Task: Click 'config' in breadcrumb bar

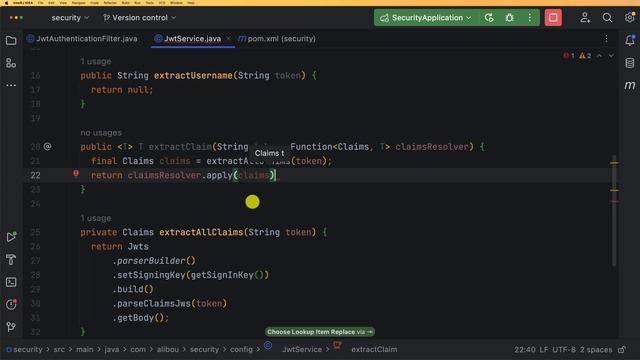Action: [241, 349]
